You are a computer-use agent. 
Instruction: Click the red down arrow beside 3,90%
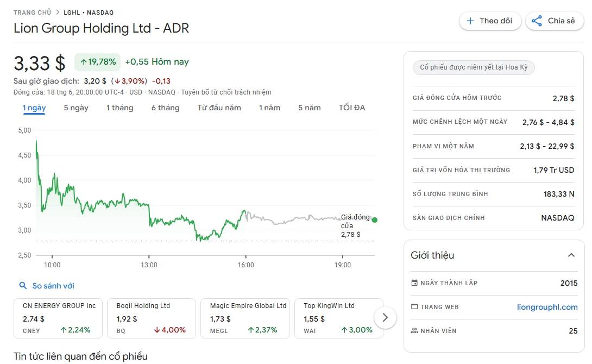pos(117,81)
